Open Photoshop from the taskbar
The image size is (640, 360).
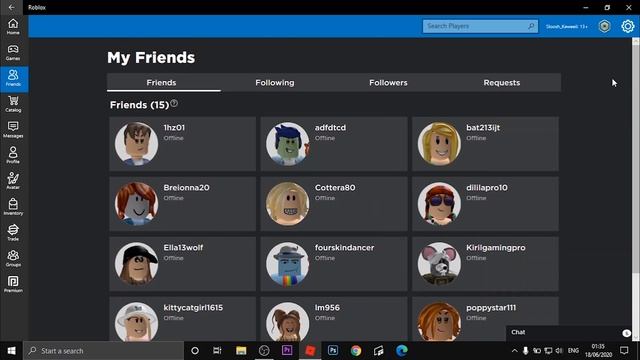coord(333,350)
